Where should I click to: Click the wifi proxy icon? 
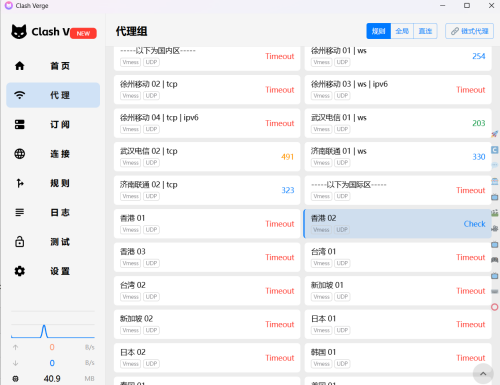(20, 95)
